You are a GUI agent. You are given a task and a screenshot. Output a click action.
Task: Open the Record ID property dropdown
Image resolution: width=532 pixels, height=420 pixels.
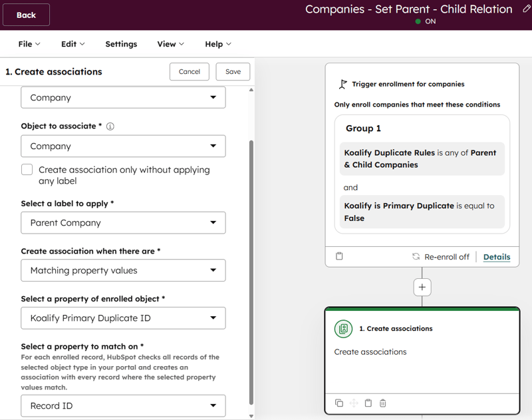(x=123, y=405)
